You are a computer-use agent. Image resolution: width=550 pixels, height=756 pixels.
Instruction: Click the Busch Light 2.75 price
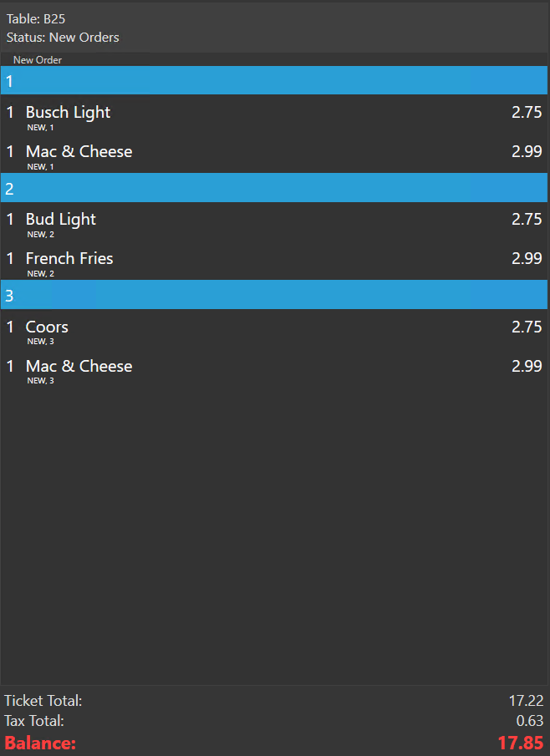[527, 113]
